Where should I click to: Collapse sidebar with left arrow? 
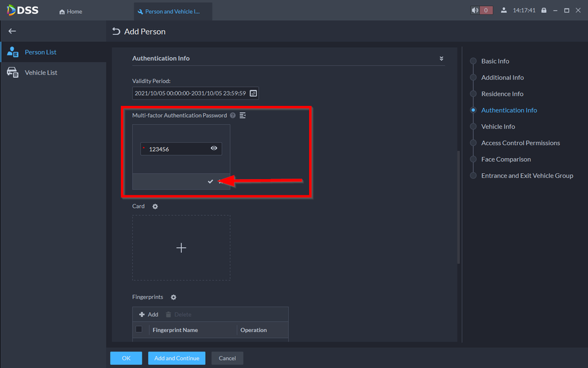click(x=12, y=31)
